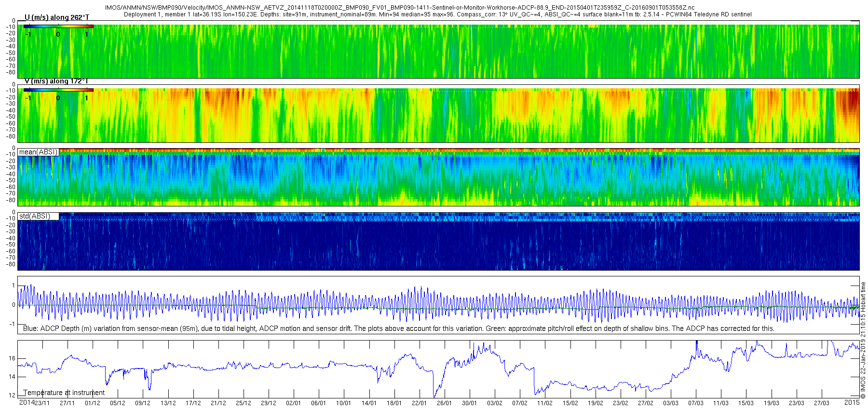
Task: Select the 27/03 date tick label
Action: coord(822,403)
